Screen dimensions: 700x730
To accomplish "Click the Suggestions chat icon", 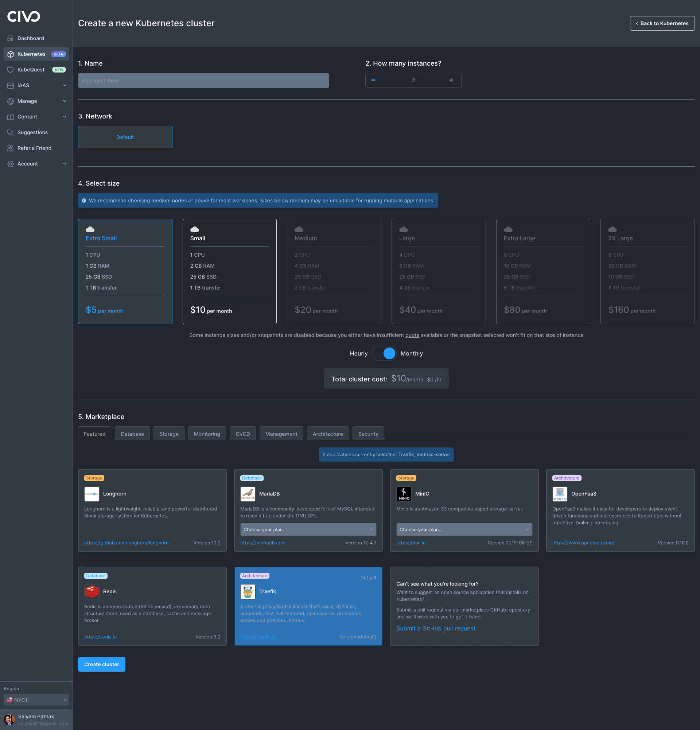I will (11, 132).
